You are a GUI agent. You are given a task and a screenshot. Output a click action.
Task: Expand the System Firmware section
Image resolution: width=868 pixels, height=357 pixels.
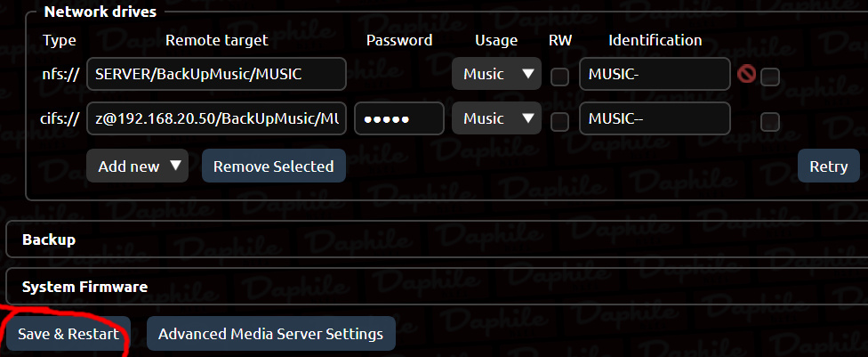(x=84, y=287)
